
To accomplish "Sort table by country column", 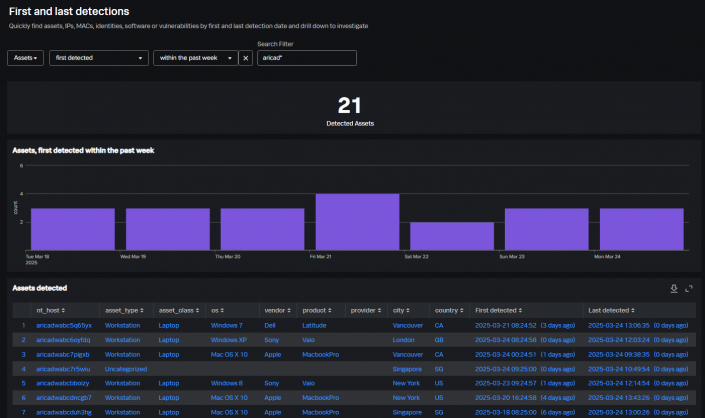I will 449,311.
